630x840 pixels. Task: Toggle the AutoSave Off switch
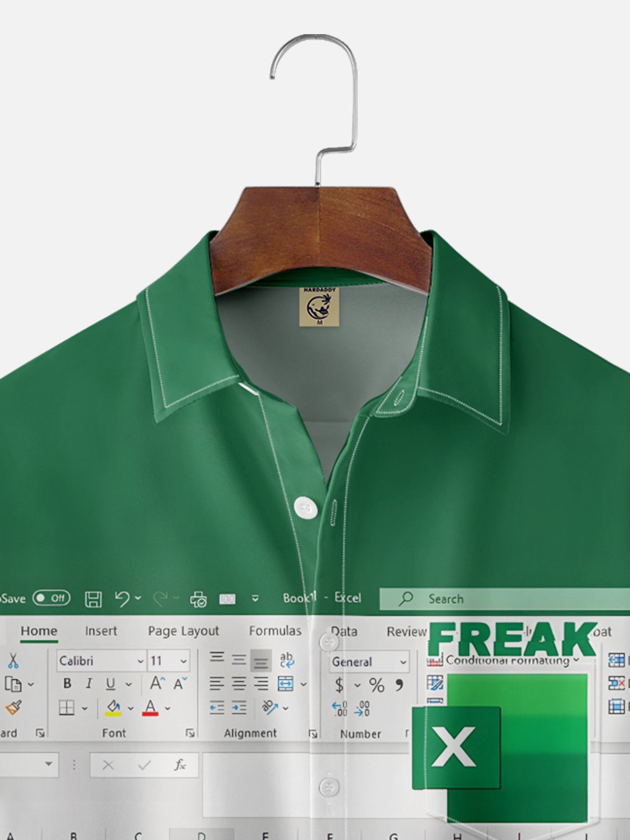click(51, 598)
